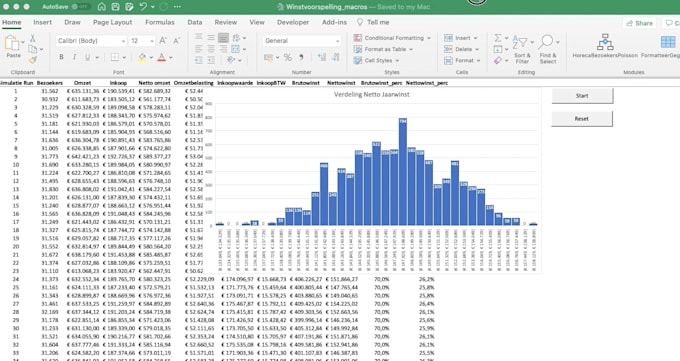680x361 pixels.
Task: Open Find & Select magnifier
Action: [548, 49]
